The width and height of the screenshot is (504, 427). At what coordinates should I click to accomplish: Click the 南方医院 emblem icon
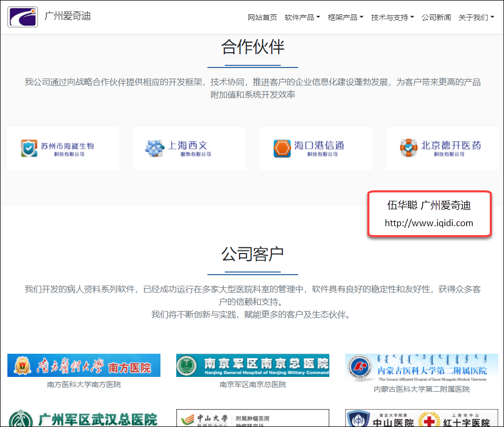[22, 365]
